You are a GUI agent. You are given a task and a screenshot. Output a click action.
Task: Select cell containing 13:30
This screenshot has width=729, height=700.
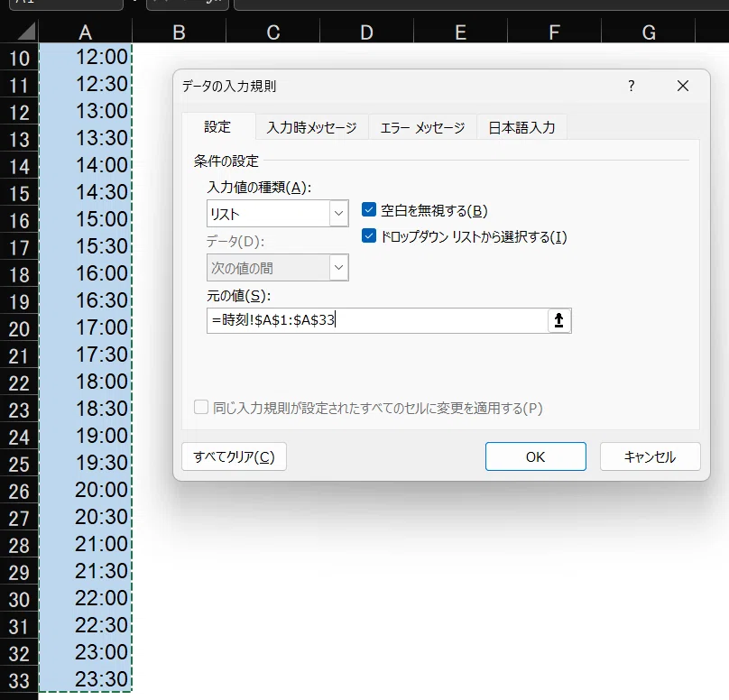click(x=86, y=138)
